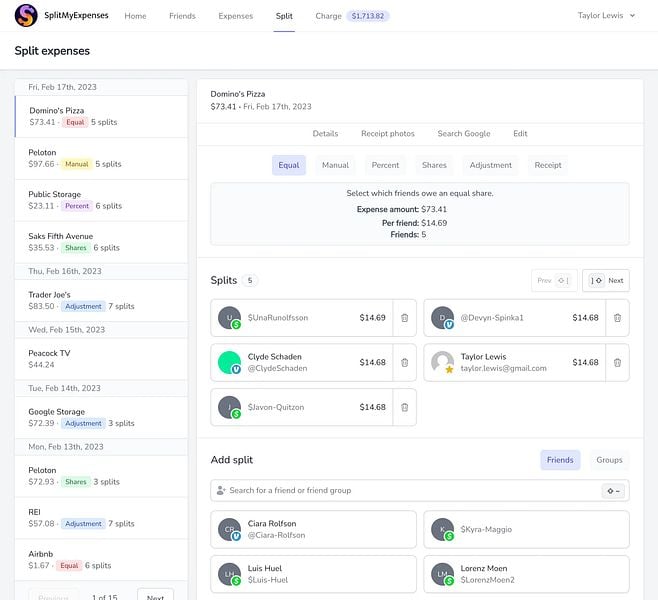Click the add-friend icon in search field
658x600 pixels.
coord(221,490)
